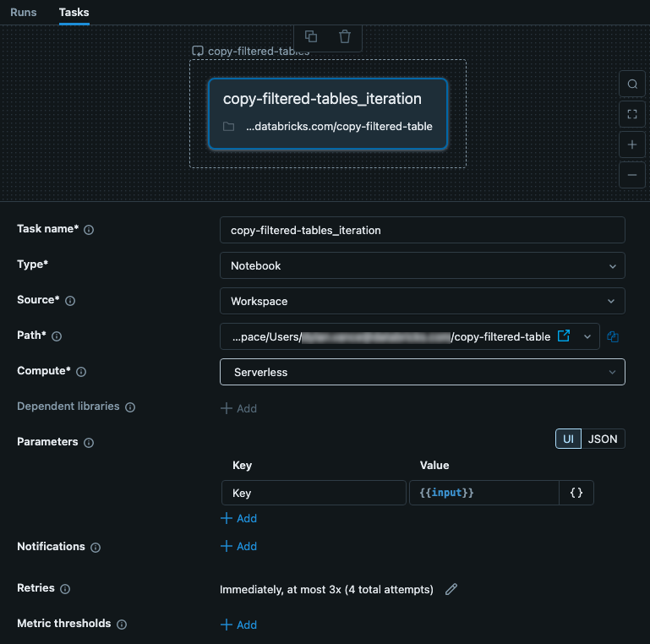Delete the task using the trash icon
The image size is (650, 644).
(345, 36)
